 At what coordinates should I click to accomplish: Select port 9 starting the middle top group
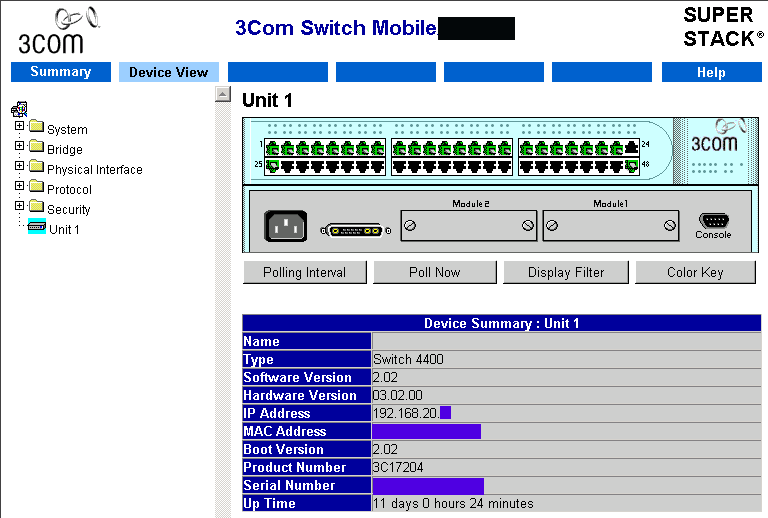[400, 148]
